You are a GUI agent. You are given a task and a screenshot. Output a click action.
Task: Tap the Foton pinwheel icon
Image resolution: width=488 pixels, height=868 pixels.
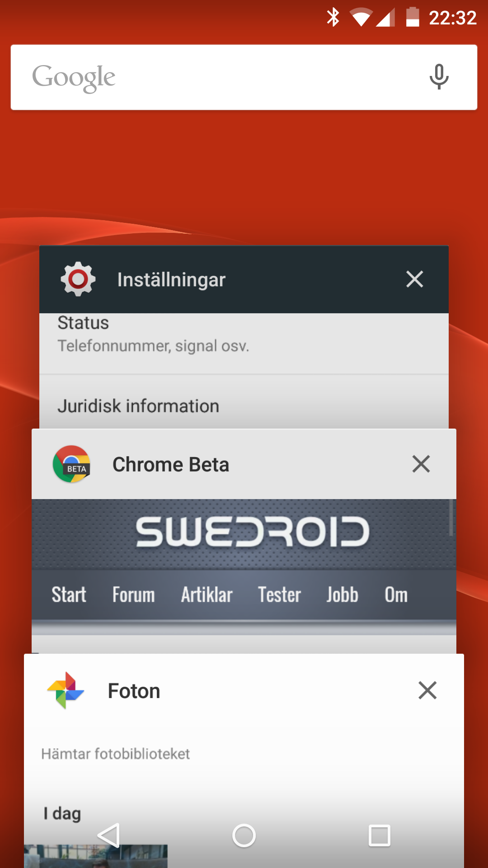(x=66, y=691)
